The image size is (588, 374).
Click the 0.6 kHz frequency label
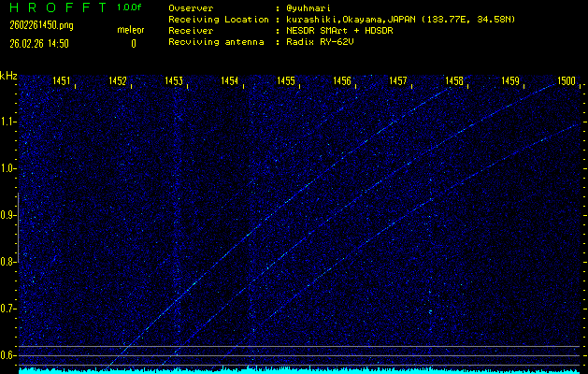8,355
